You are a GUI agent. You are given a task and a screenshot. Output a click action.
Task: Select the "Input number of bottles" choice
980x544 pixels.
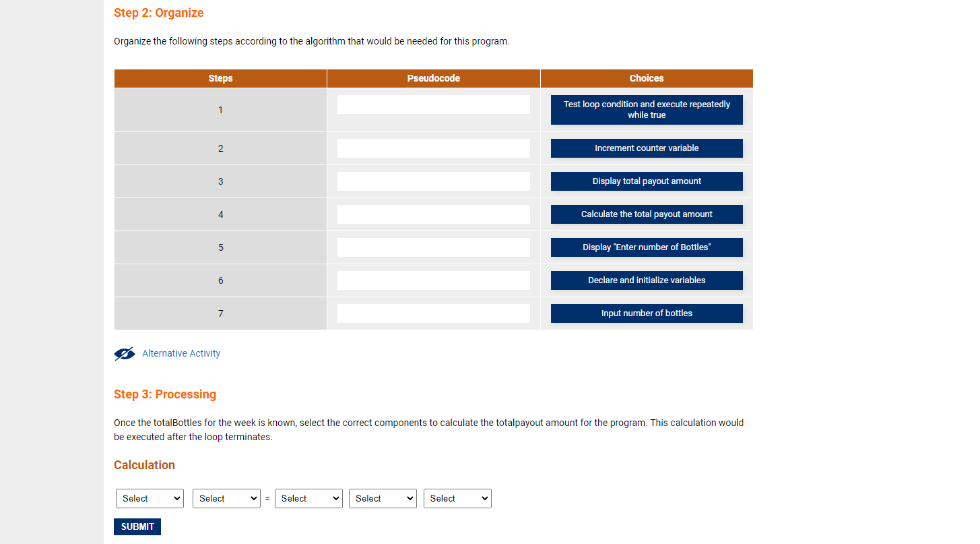[647, 313]
